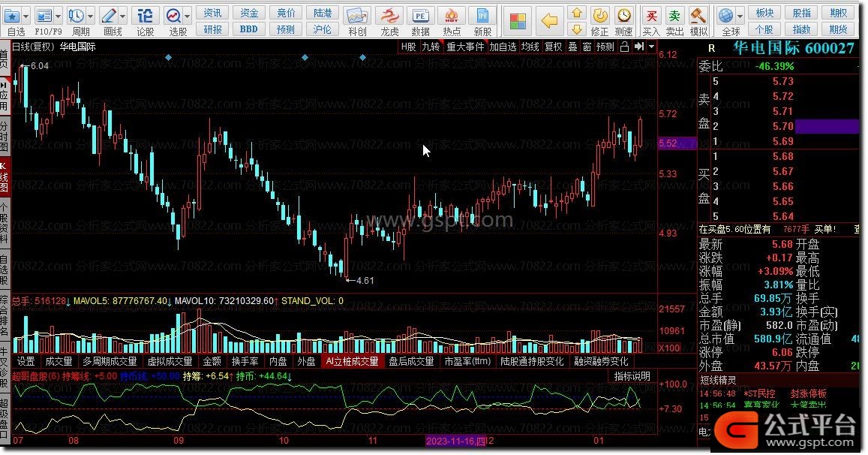This screenshot has width=868, height=455.
Task: Open the 选股 stock screener icon
Action: click(x=174, y=16)
